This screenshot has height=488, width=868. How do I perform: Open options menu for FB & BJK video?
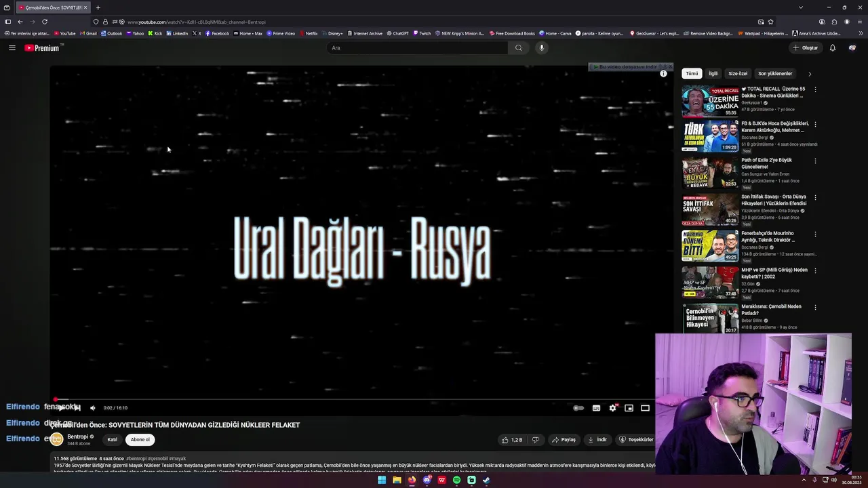click(815, 125)
